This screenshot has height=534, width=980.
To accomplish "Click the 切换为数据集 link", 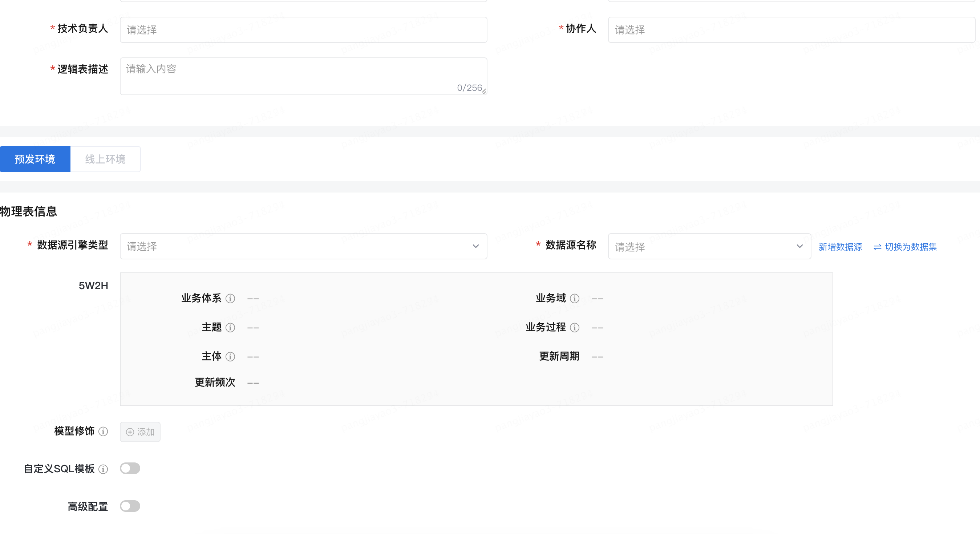I will pyautogui.click(x=910, y=247).
